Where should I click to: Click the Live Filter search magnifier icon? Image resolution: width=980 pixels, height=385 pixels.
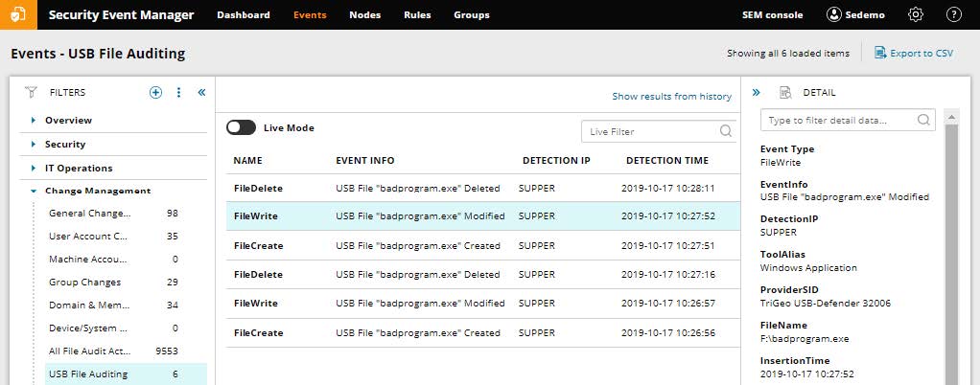pyautogui.click(x=726, y=131)
